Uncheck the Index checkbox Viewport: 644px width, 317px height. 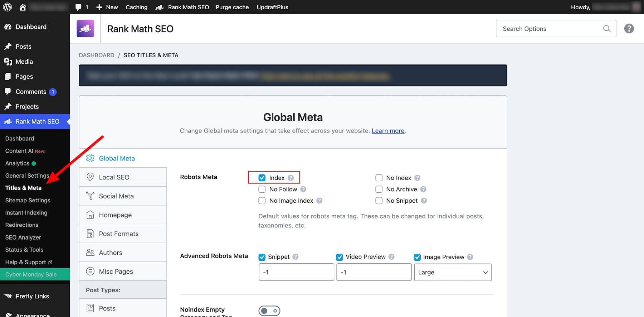point(262,178)
